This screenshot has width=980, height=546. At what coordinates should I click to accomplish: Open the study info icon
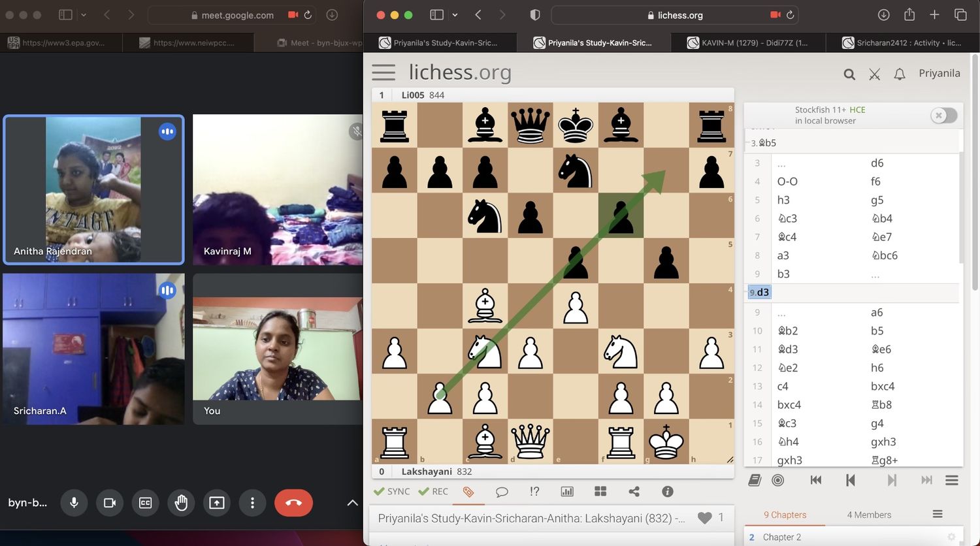tap(667, 492)
